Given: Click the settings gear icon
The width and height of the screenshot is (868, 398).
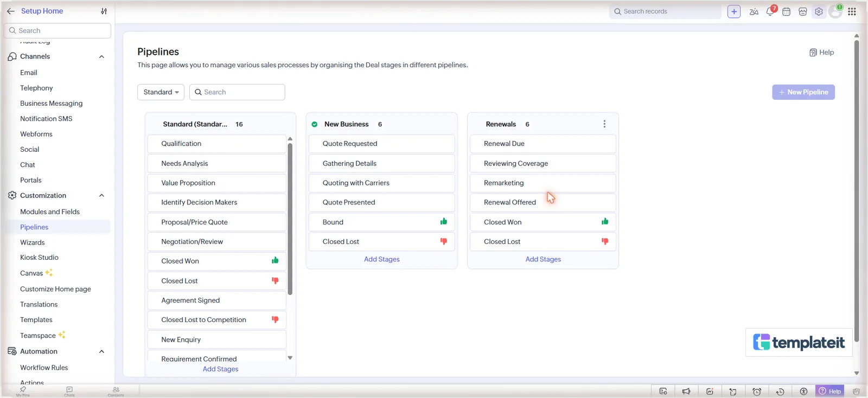Looking at the screenshot, I should tap(819, 11).
